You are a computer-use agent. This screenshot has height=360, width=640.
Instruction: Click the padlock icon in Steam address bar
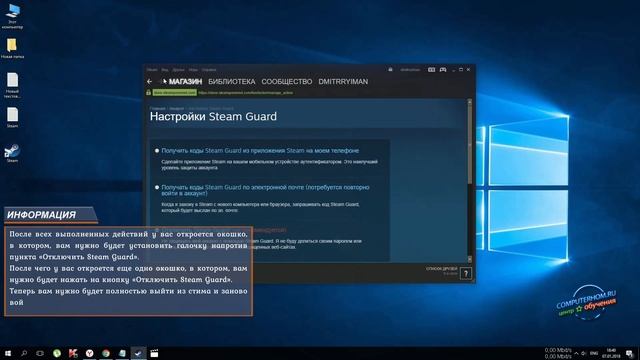coord(149,93)
